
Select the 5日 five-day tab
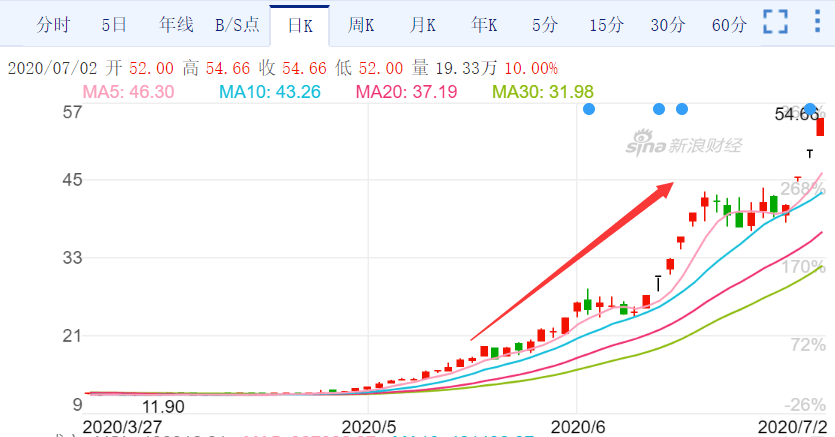pyautogui.click(x=114, y=25)
